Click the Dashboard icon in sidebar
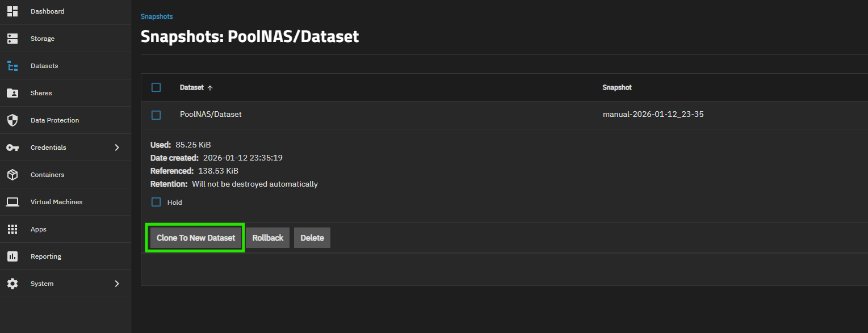 (x=12, y=11)
